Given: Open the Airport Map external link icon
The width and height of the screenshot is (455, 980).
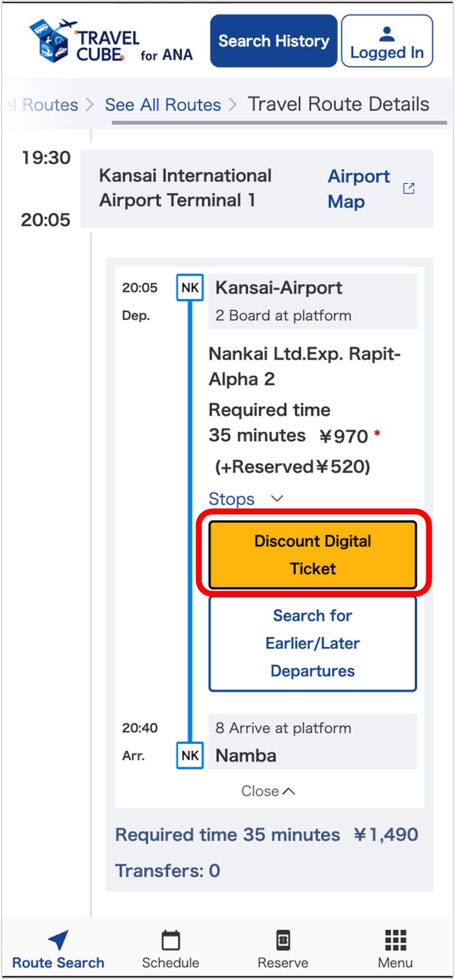Looking at the screenshot, I should (x=409, y=188).
